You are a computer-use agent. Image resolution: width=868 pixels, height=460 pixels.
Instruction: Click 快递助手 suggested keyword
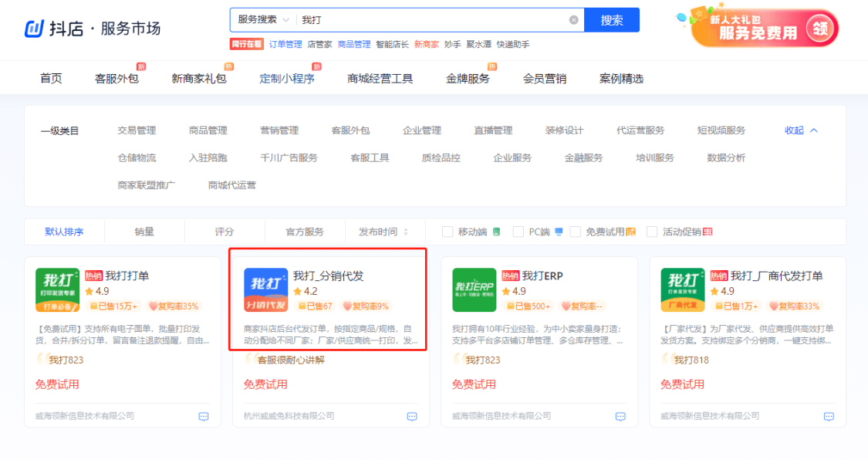[x=512, y=44]
